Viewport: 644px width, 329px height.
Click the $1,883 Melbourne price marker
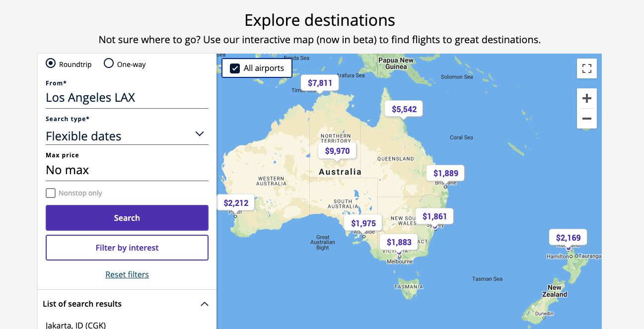(x=399, y=242)
